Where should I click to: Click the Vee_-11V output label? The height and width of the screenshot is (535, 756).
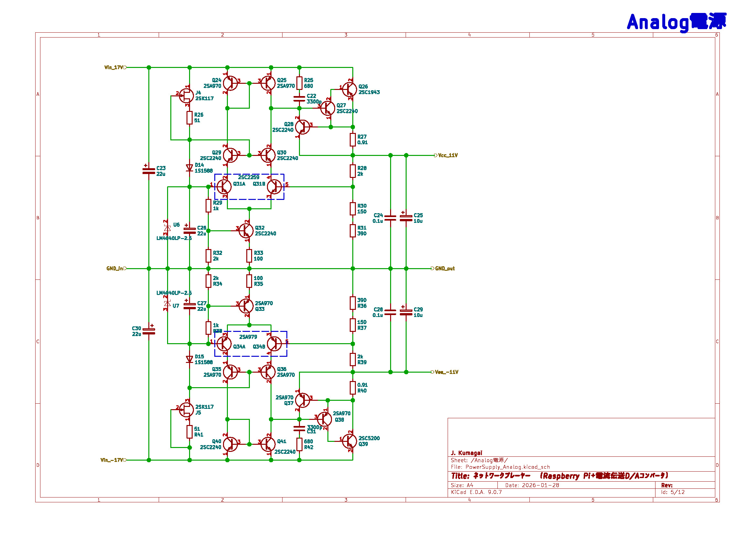446,372
